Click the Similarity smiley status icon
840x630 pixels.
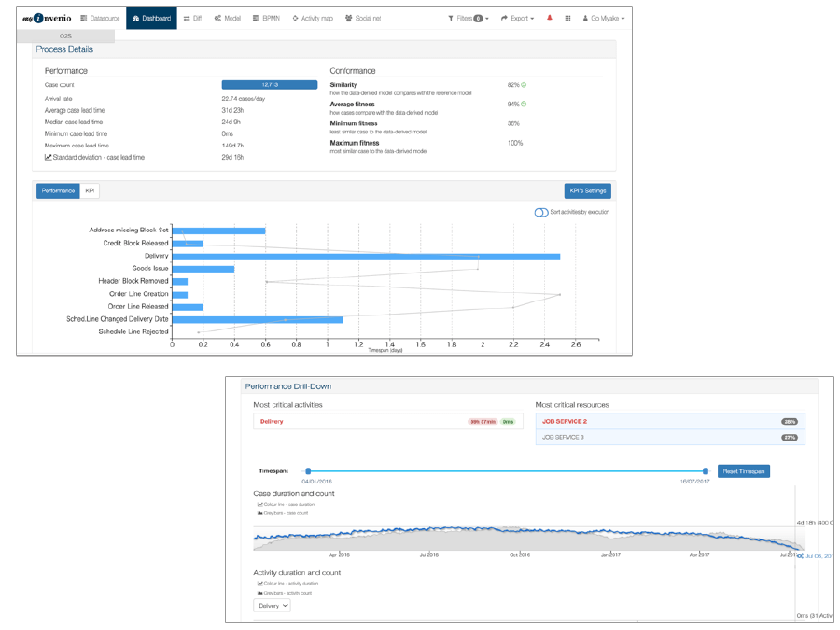tap(524, 85)
